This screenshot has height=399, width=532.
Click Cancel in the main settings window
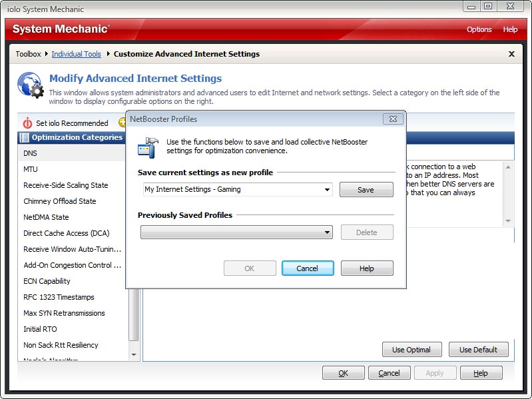pyautogui.click(x=389, y=373)
